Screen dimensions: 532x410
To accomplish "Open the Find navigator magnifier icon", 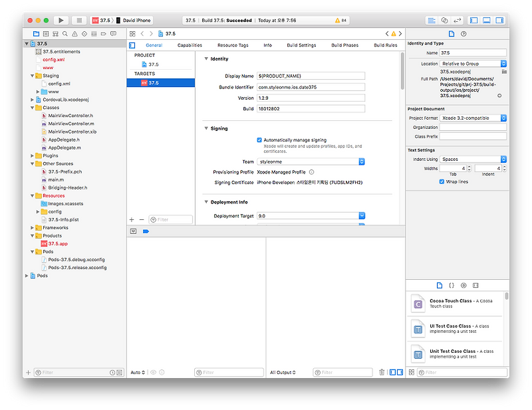I will [65, 34].
